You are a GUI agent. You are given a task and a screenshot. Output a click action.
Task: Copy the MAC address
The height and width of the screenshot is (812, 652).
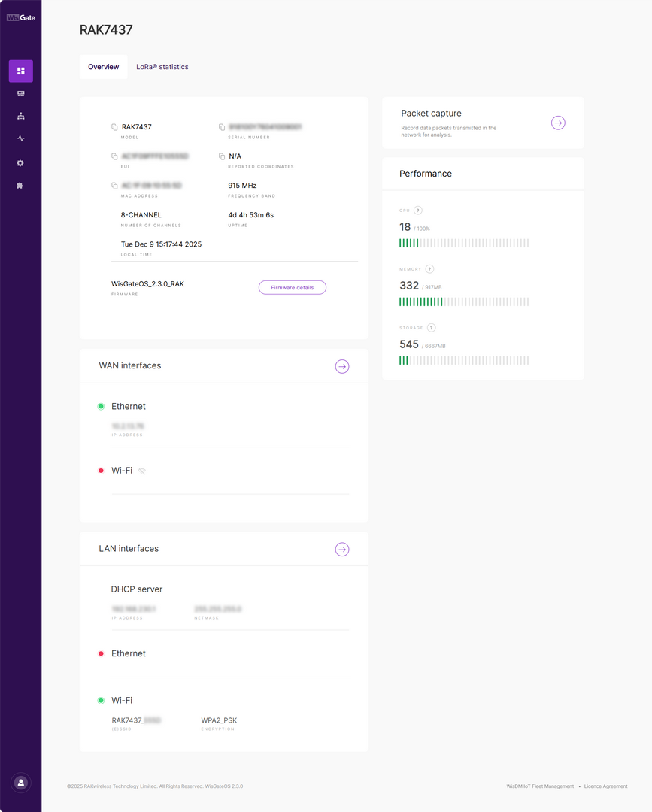tap(114, 186)
